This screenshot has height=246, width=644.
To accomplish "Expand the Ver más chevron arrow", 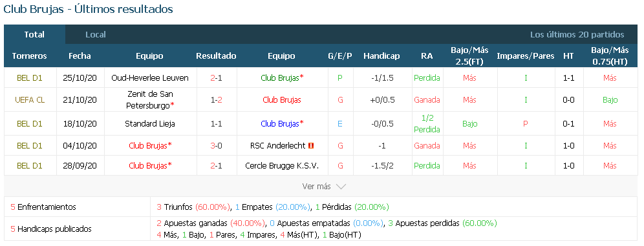I will pos(341,187).
